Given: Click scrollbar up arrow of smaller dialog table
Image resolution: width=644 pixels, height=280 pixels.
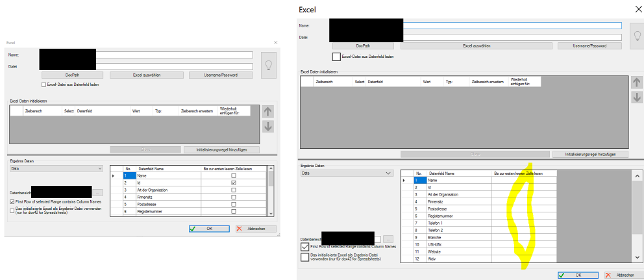Looking at the screenshot, I should pos(270,168).
